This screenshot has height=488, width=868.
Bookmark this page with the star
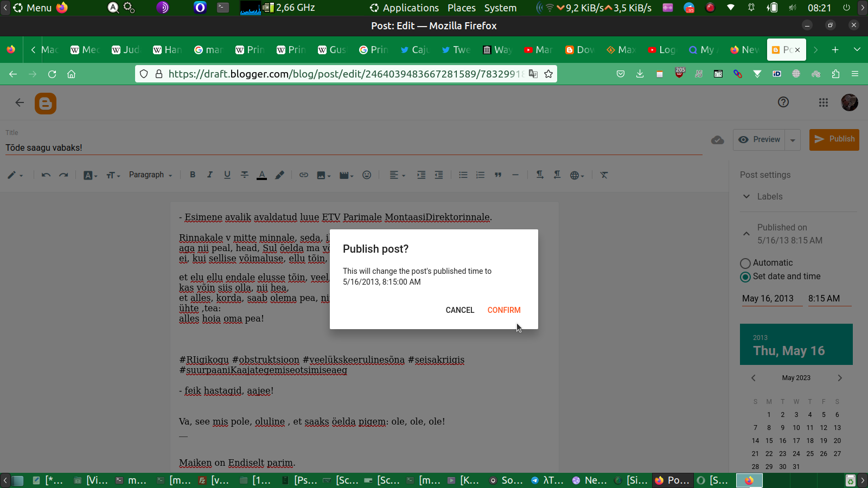[x=548, y=74]
